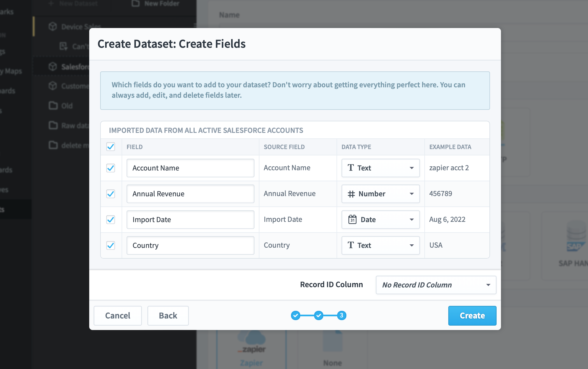Viewport: 588px width, 369px height.
Task: Click the Zapier logo in background
Action: pyautogui.click(x=252, y=342)
